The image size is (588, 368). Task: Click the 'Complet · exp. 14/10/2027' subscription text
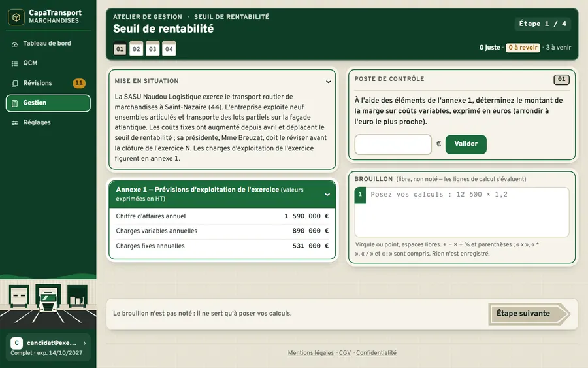click(x=46, y=353)
